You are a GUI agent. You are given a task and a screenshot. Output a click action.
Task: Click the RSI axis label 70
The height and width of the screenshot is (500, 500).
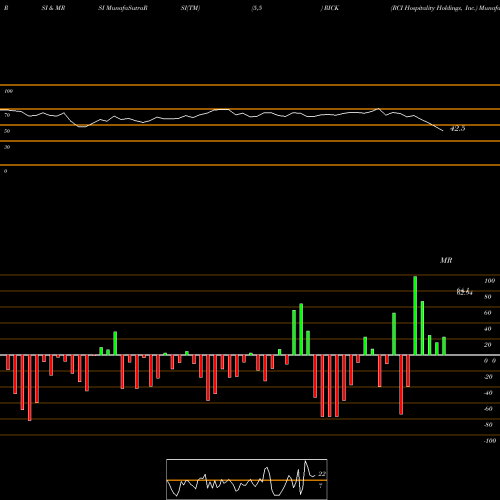(7, 115)
